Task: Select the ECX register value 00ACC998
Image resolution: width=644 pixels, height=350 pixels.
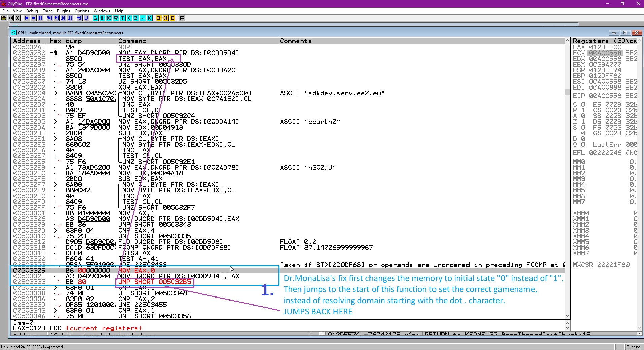Action: (x=605, y=53)
